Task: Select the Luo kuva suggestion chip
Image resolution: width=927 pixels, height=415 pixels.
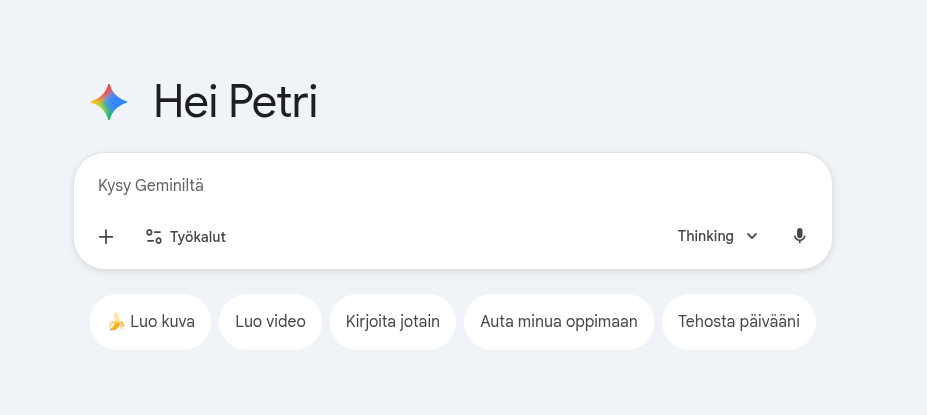Action: [151, 322]
